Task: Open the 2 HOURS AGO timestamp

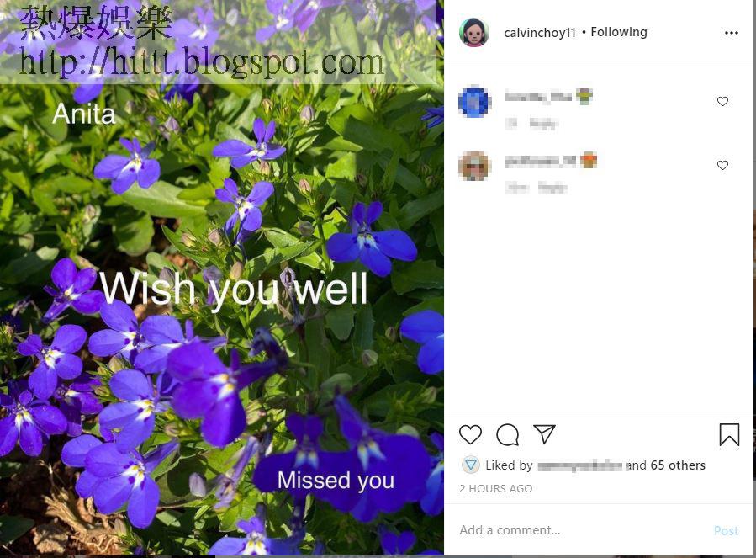Action: [495, 488]
